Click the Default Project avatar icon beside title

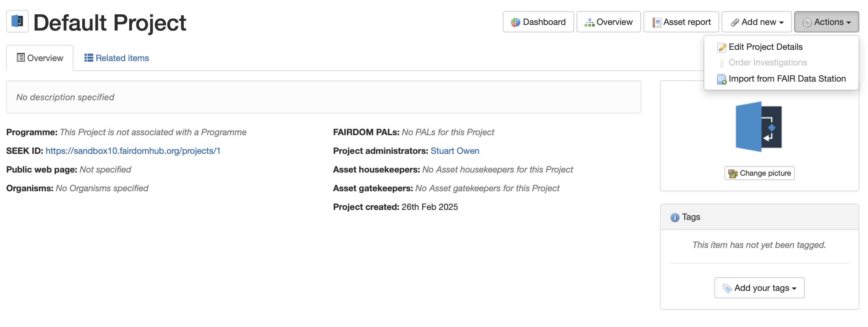coord(17,21)
